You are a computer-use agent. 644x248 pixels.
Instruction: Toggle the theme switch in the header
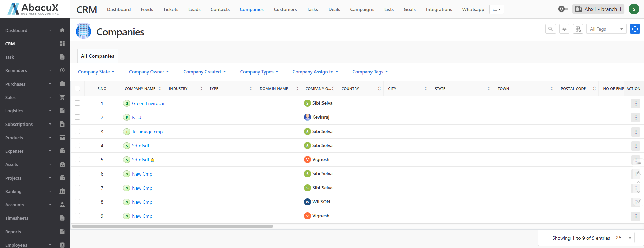(x=563, y=9)
